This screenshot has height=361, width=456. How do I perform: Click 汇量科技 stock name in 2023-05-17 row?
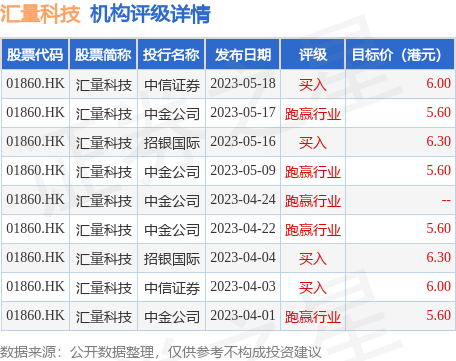click(104, 114)
